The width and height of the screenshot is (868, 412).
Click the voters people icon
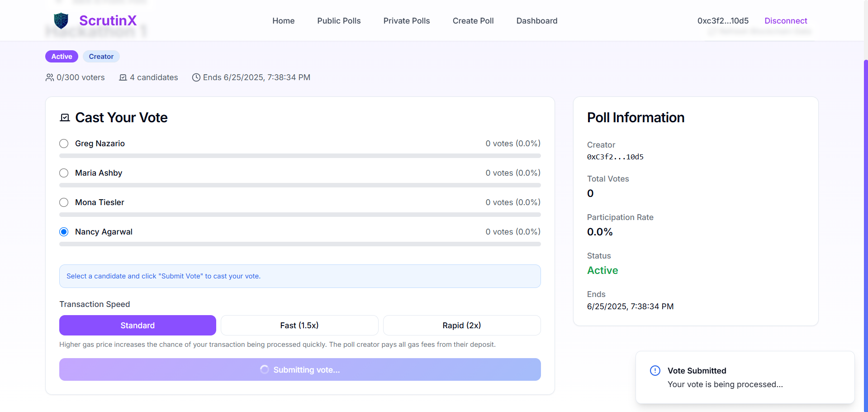50,77
